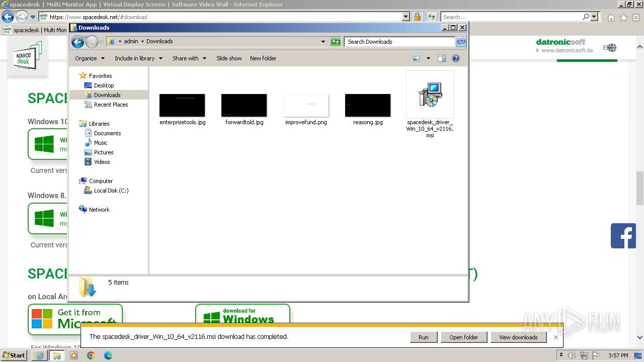
Task: Open the Pictures library
Action: pyautogui.click(x=104, y=152)
